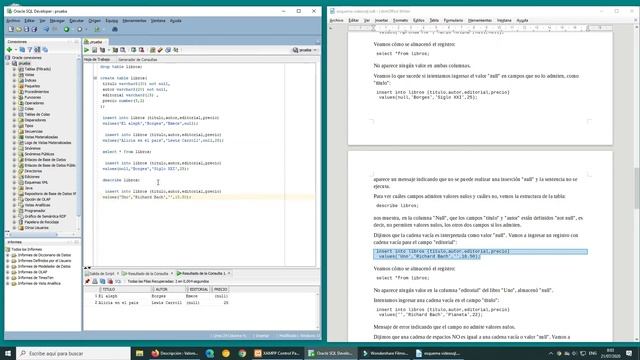Expand the Informes de OLAP node

[x=8, y=272]
